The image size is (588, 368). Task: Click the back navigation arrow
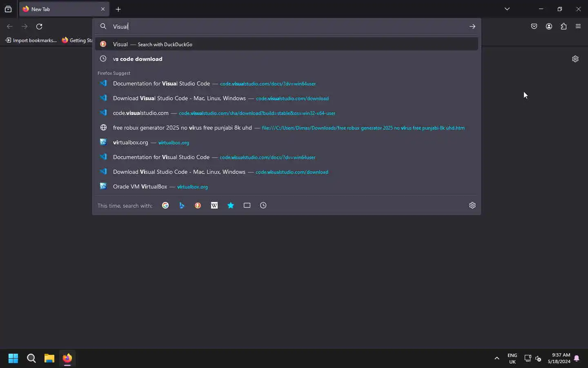[x=10, y=27]
